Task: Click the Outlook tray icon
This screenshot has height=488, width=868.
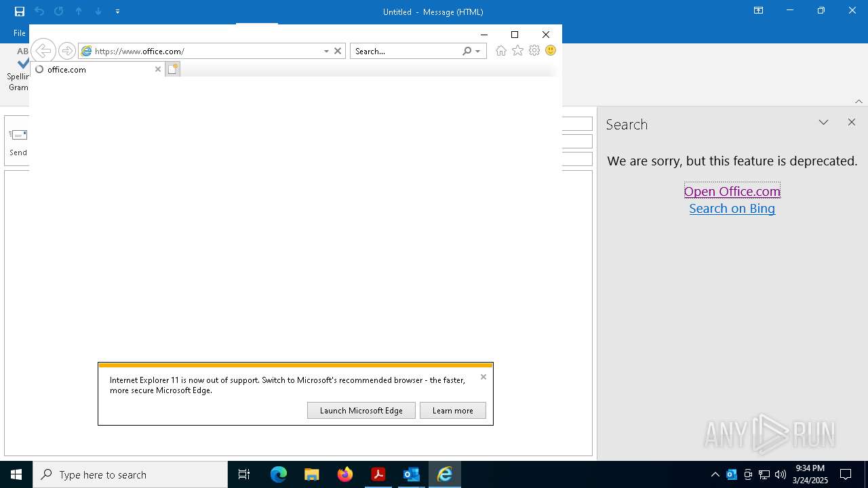Action: coord(732,474)
